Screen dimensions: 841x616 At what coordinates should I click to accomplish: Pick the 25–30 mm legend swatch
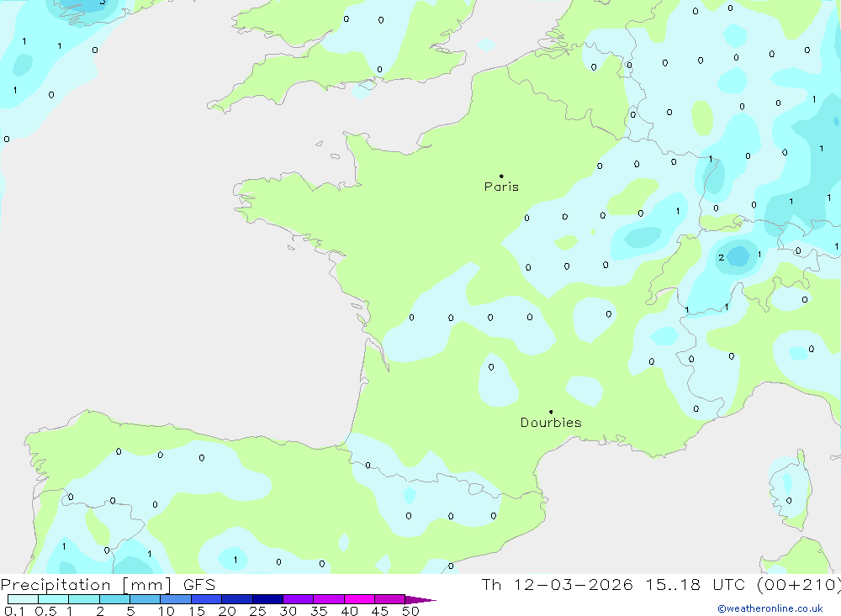[x=267, y=599]
